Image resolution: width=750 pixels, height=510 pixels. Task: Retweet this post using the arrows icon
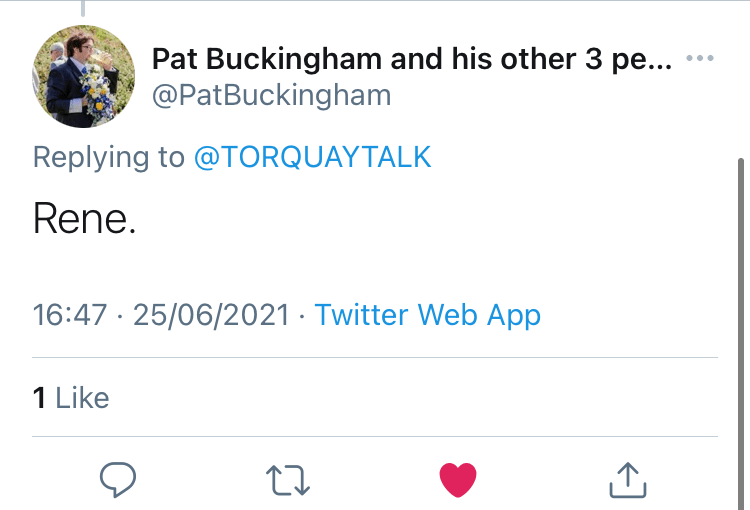(290, 480)
